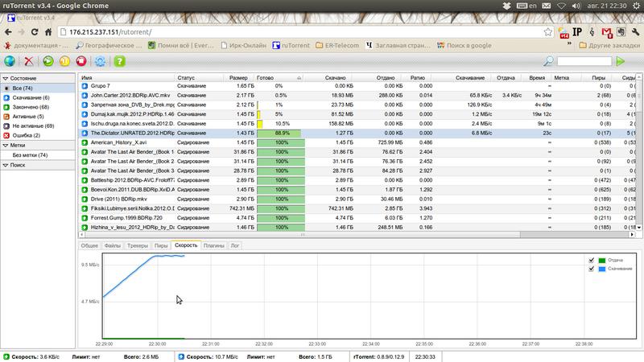
Task: Click The.Dictator progress bar at 88.9%
Action: (x=281, y=133)
